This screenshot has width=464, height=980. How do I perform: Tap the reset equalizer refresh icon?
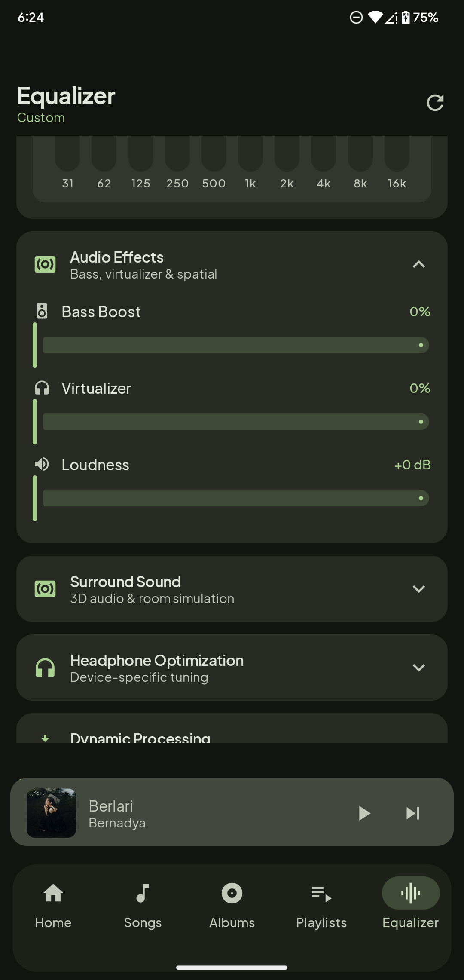435,103
